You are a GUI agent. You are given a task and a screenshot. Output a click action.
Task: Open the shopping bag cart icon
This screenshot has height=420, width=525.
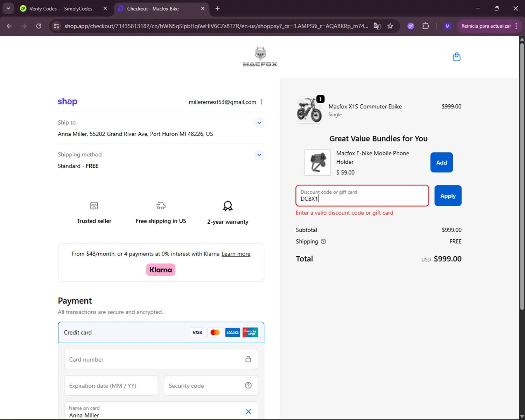(456, 57)
